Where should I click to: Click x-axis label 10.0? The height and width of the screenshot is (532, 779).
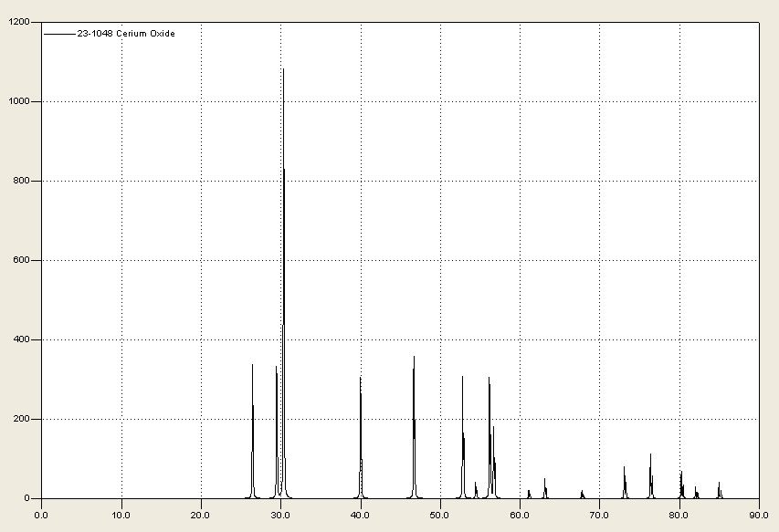(x=121, y=516)
